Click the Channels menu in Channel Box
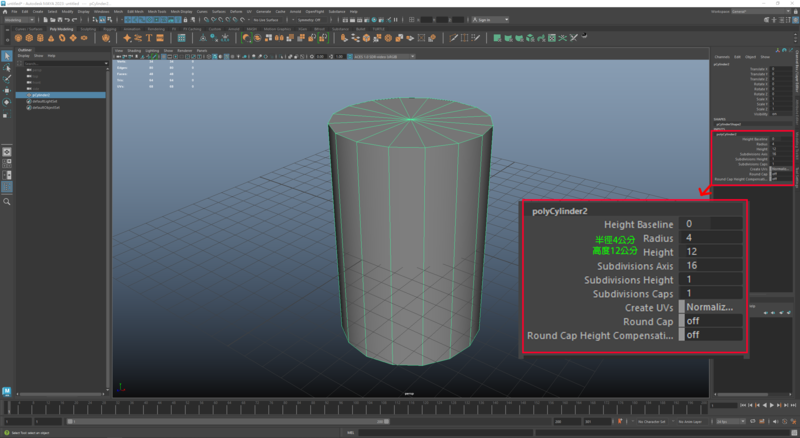This screenshot has height=438, width=800. click(721, 57)
